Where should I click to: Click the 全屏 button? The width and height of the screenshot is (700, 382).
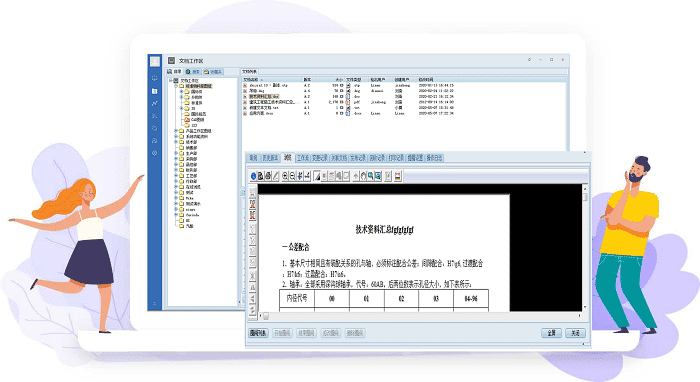[x=551, y=333]
